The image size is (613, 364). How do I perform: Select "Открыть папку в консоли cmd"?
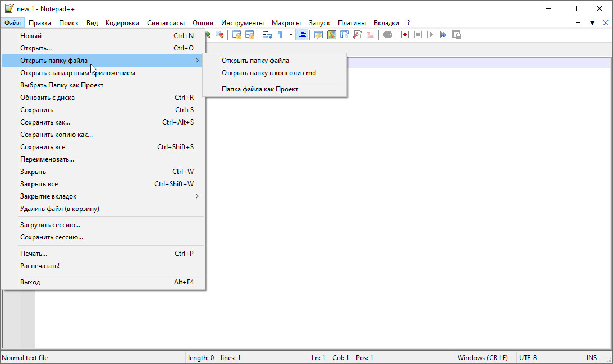point(269,73)
